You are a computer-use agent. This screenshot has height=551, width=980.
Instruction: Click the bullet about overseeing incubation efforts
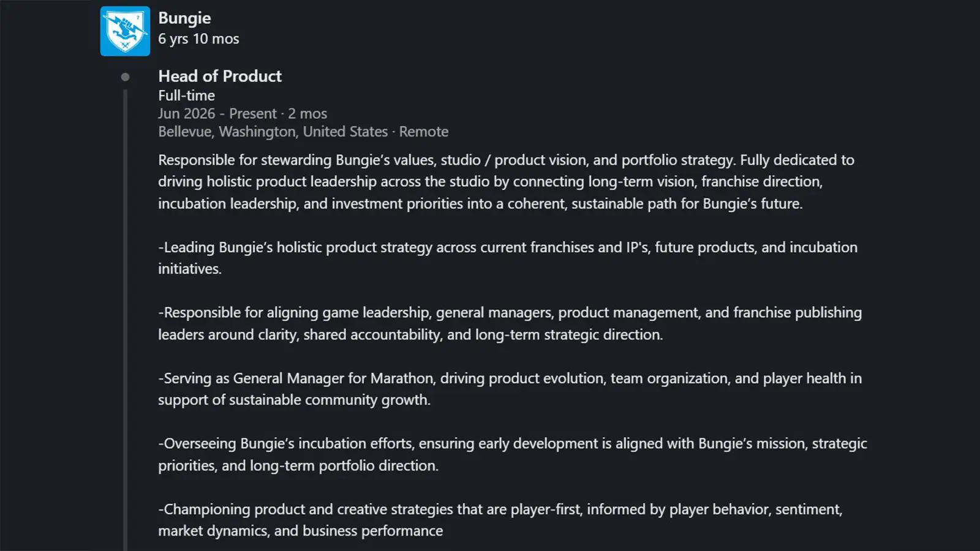513,454
